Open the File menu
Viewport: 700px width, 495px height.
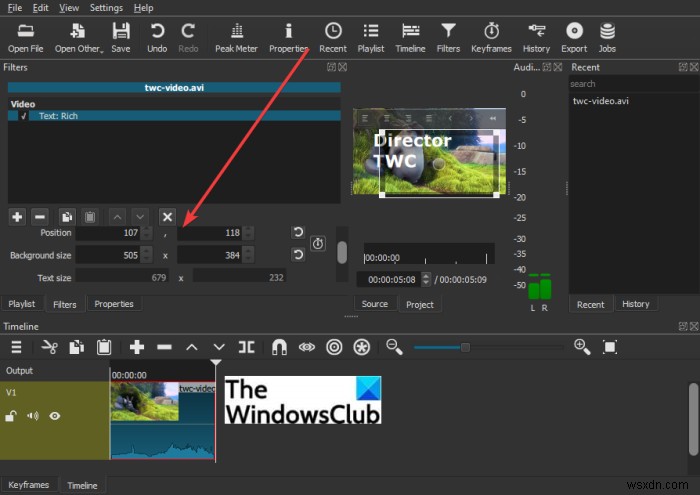[x=15, y=8]
